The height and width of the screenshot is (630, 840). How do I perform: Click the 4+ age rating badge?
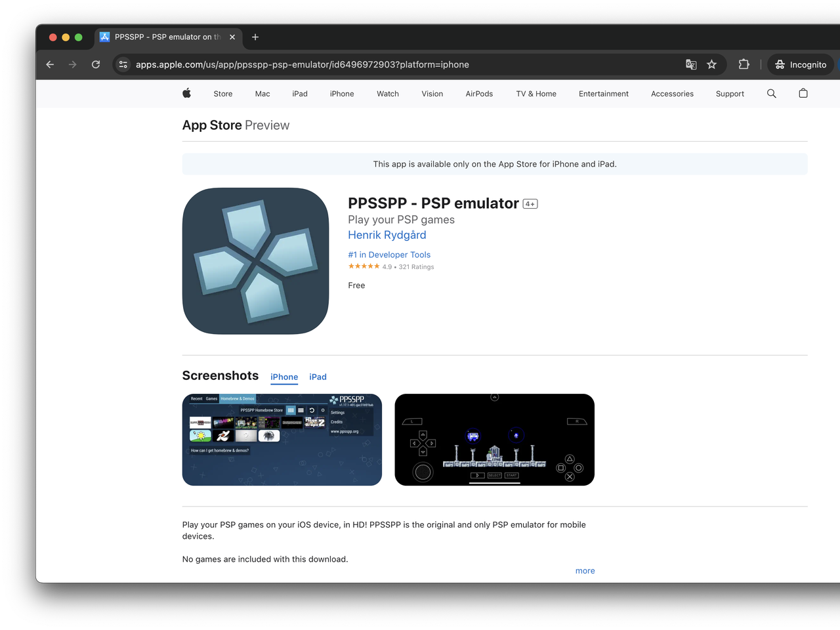[530, 204]
